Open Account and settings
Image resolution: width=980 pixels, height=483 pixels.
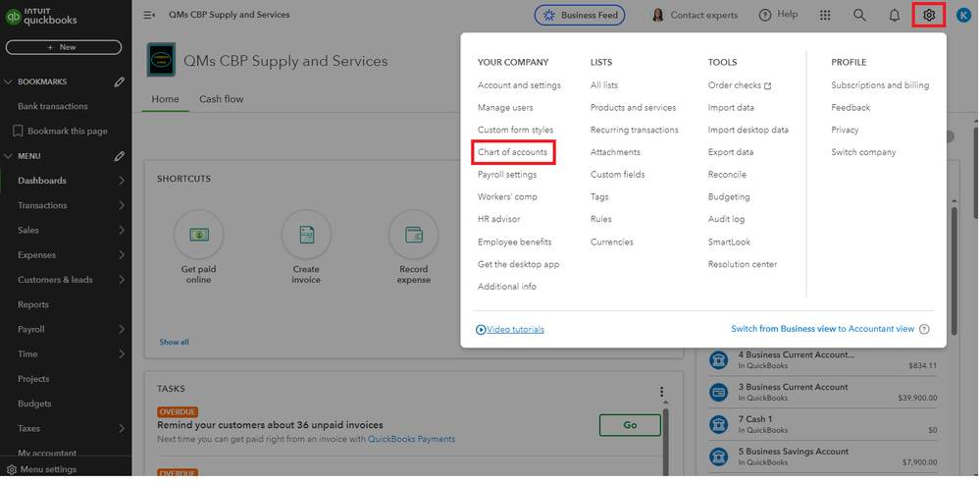(519, 85)
